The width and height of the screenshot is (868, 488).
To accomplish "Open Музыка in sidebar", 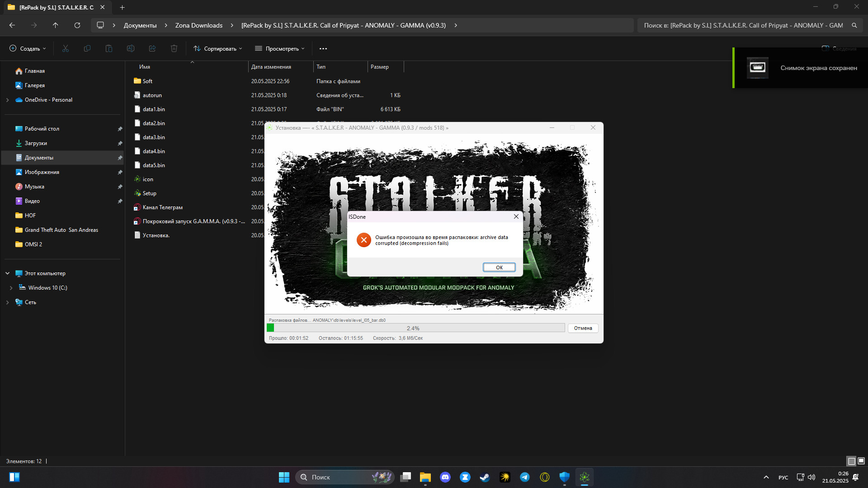I will tap(62, 187).
